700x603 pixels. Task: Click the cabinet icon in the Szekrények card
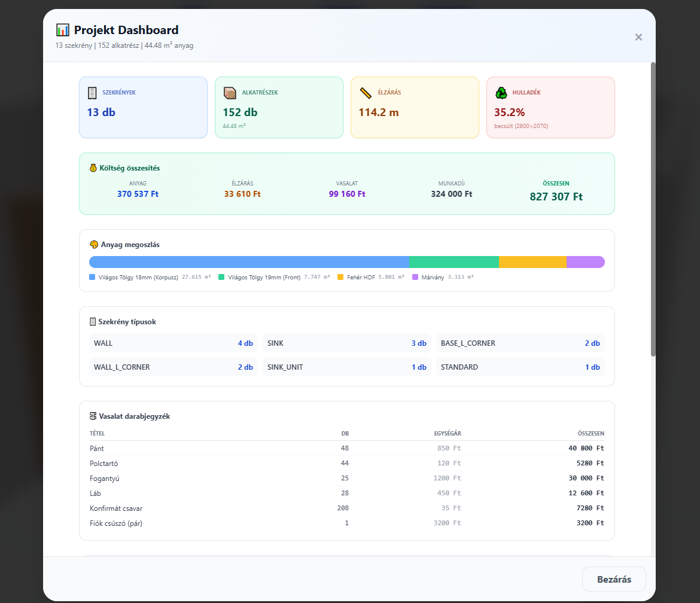(92, 93)
